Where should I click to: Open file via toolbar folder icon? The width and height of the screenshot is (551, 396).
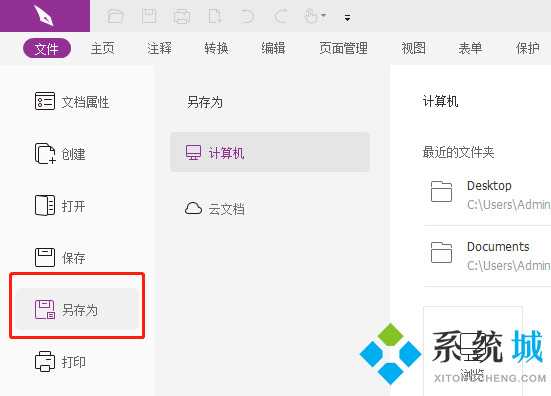[116, 16]
